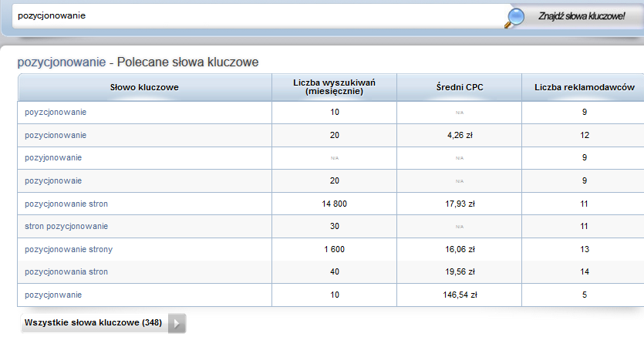The height and width of the screenshot is (337, 644).
Task: Select 'stron pozycjonowanie' keyword entry
Action: [66, 226]
